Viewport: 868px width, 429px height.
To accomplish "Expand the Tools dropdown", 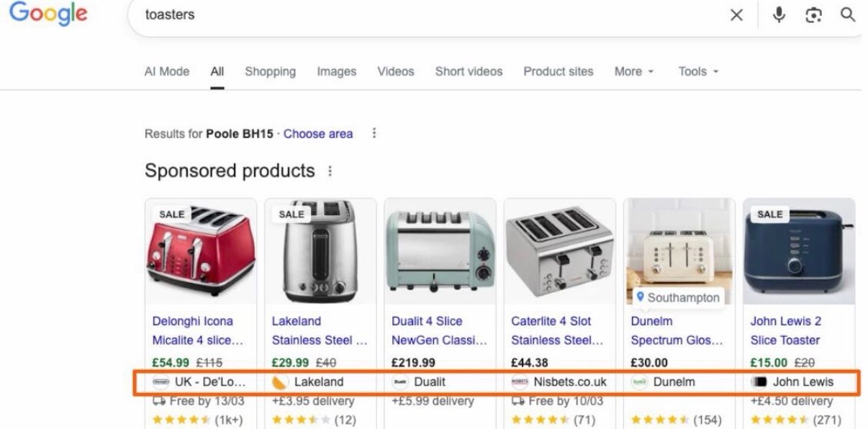I will tap(697, 71).
